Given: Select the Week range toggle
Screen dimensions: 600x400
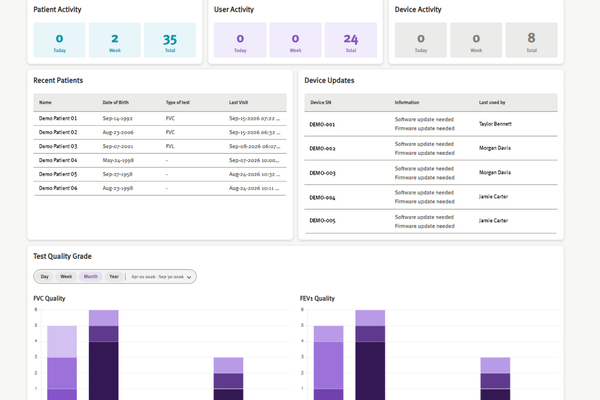Looking at the screenshot, I should click(66, 276).
